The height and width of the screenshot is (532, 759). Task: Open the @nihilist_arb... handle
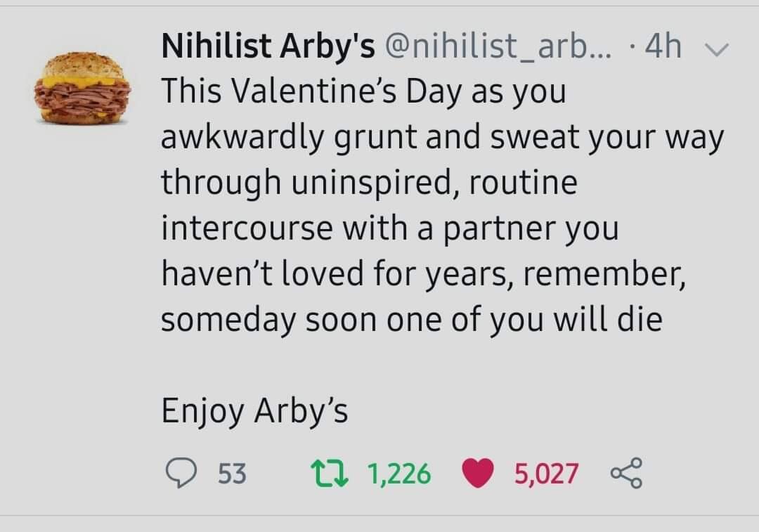pos(498,46)
